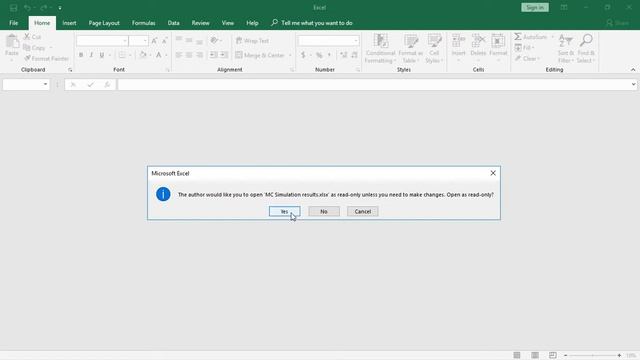
Task: Collapse the ribbon
Action: (633, 70)
